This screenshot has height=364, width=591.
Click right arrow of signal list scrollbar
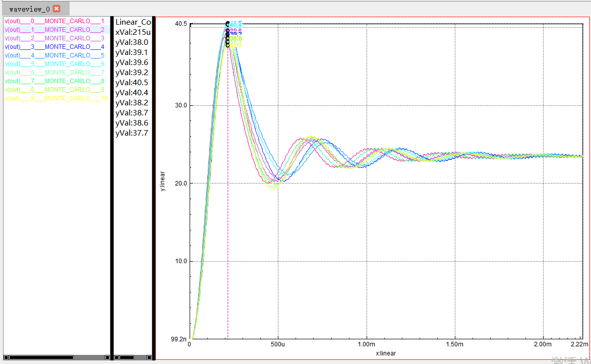pos(107,357)
